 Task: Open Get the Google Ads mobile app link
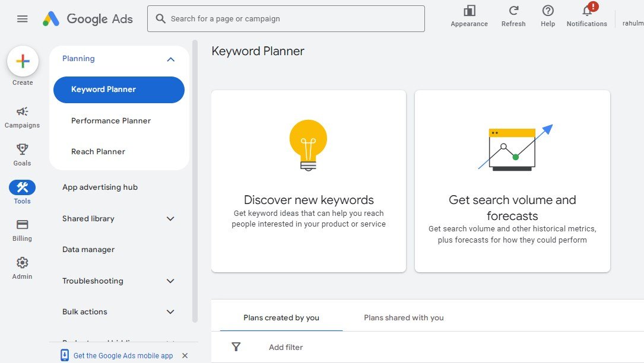pyautogui.click(x=123, y=356)
